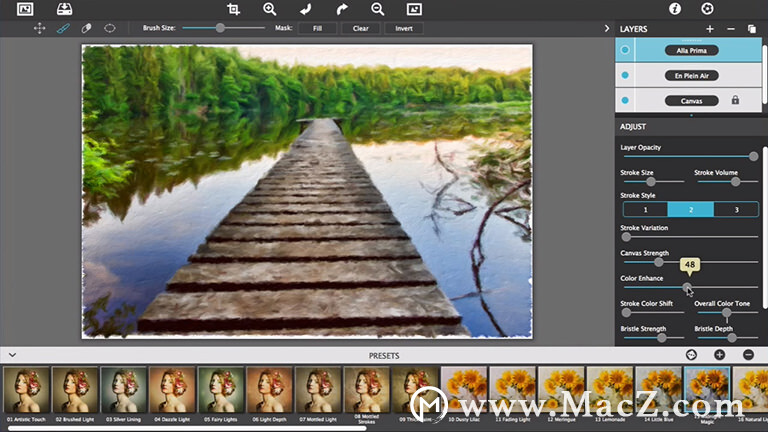Delete a preset with the Presets minus icon
Image resolution: width=768 pixels, height=432 pixels.
[x=748, y=355]
